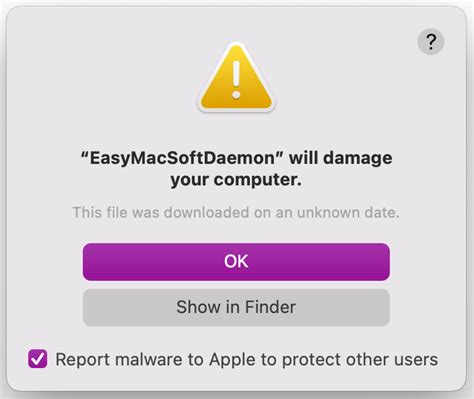
Task: Choose the gray Show in Finder button
Action: (236, 307)
